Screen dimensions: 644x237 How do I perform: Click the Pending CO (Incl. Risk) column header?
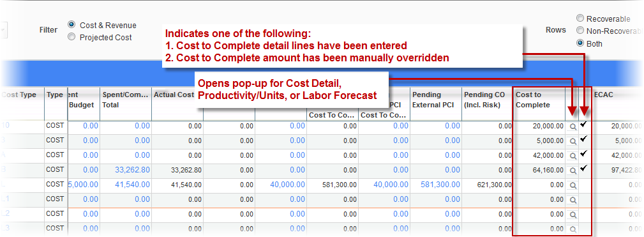487,103
